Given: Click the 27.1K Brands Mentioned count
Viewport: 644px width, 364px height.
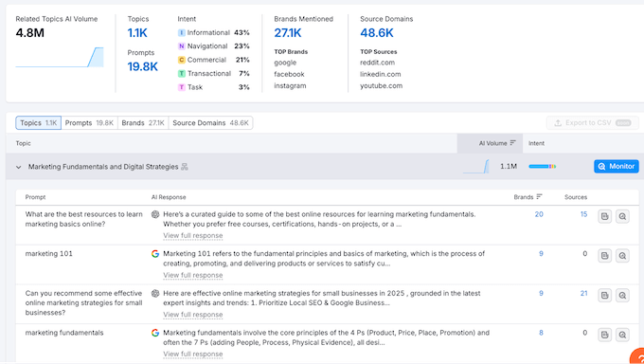Looking at the screenshot, I should pyautogui.click(x=288, y=33).
